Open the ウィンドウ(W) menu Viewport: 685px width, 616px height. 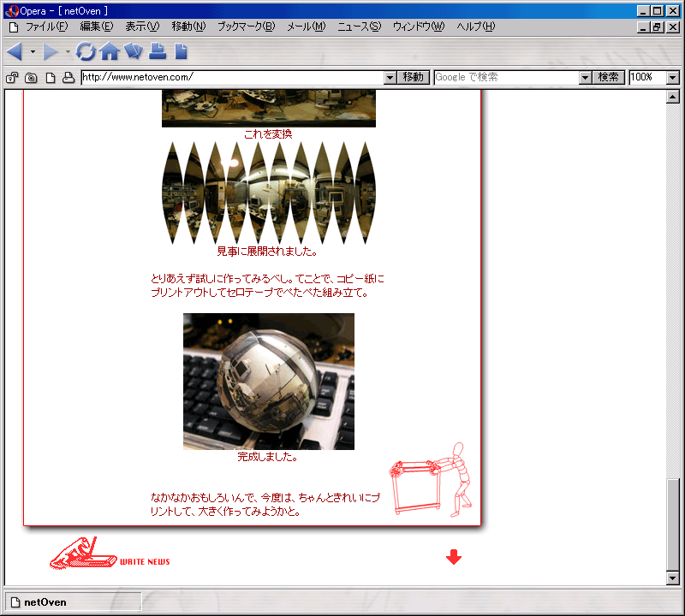click(x=419, y=27)
